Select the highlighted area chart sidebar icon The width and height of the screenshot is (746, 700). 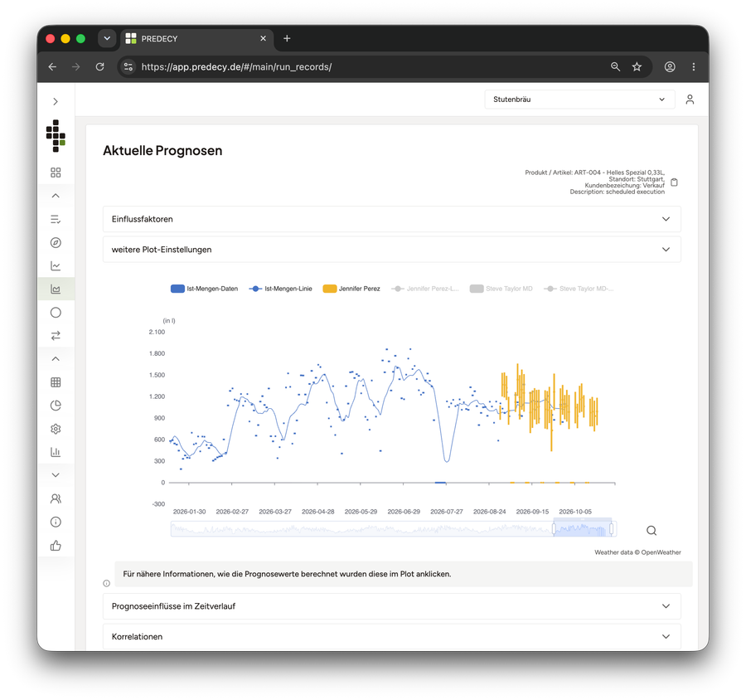56,289
